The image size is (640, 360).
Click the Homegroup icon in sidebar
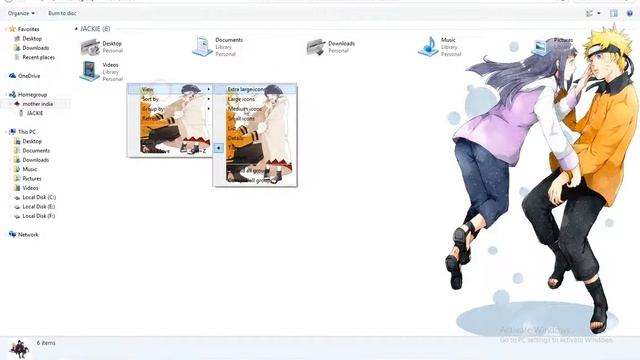12,94
